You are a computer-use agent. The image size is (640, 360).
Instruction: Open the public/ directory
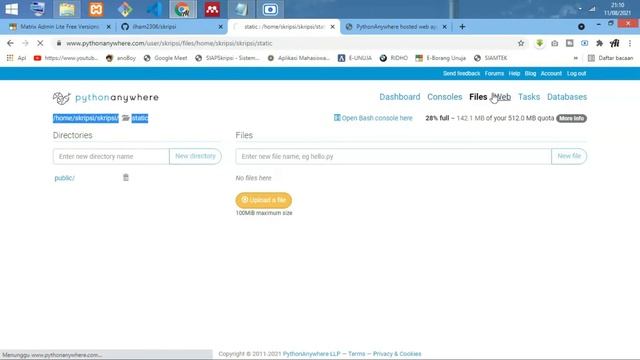click(64, 178)
